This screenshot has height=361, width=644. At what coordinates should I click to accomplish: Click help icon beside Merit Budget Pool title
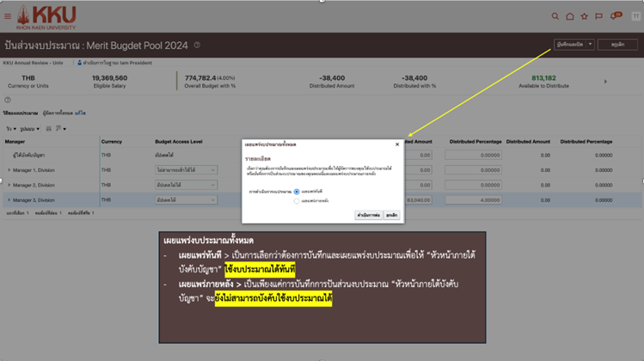tap(197, 45)
